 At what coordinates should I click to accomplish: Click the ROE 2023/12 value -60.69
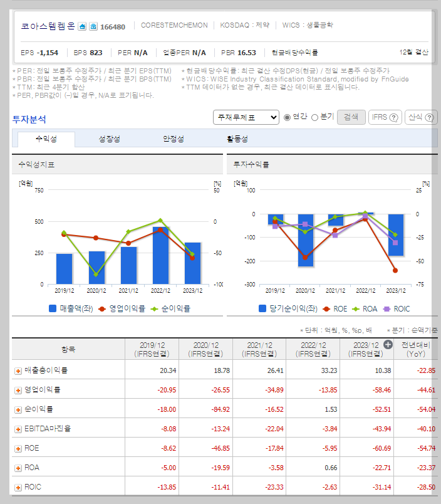tap(381, 448)
